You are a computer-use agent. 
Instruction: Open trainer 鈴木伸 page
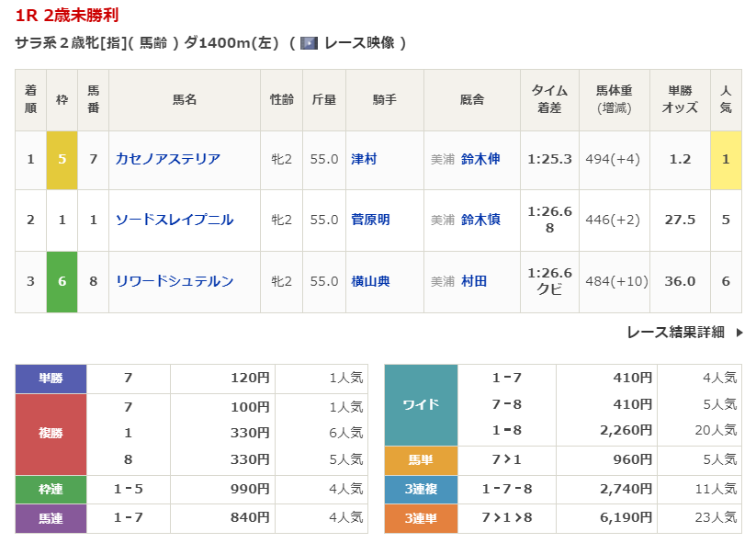[x=480, y=159]
